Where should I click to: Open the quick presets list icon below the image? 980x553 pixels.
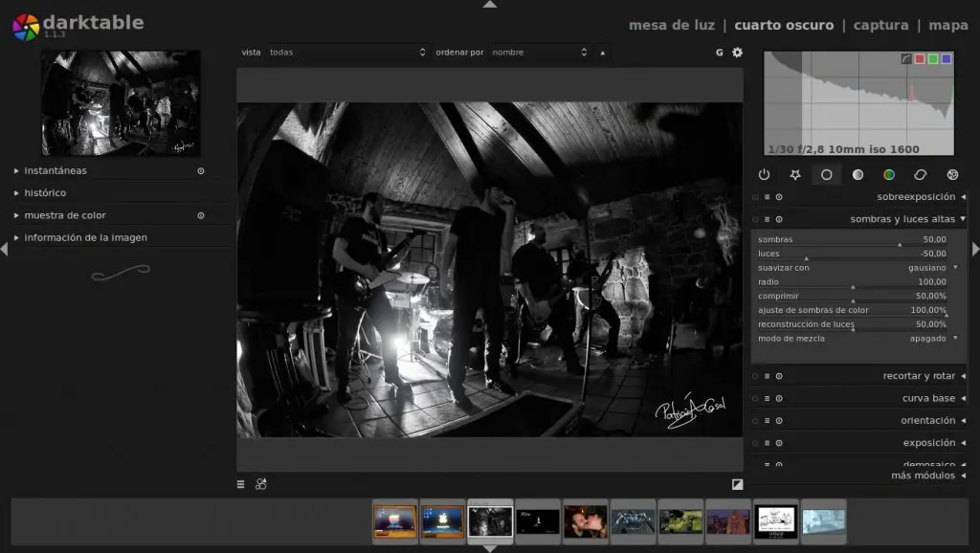point(240,484)
